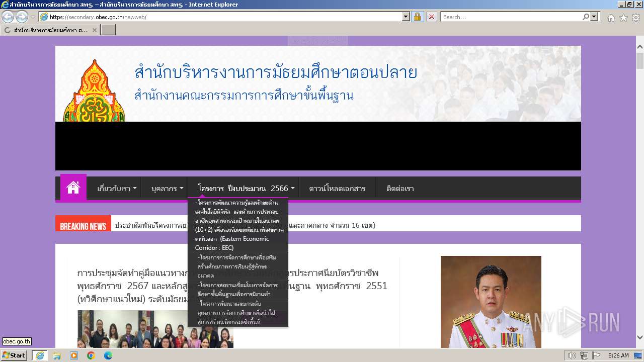Open Google Chrome from the taskbar

[x=91, y=355]
